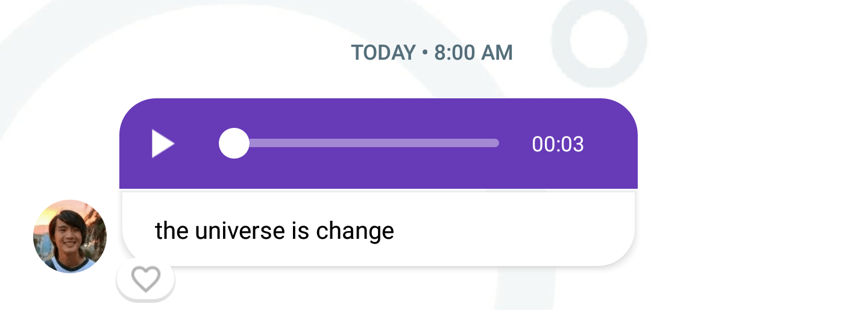Image resolution: width=868 pixels, height=310 pixels.
Task: Click the white transcript bubble's empty area
Action: 512,229
